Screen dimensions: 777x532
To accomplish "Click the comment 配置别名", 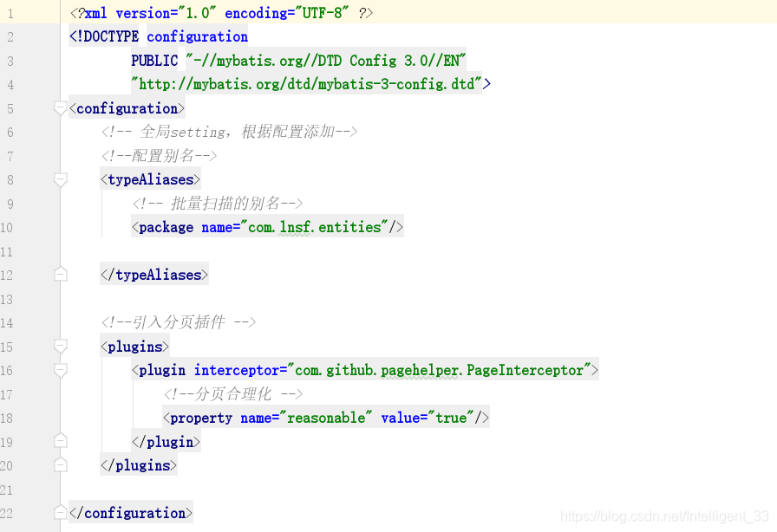I will point(159,156).
